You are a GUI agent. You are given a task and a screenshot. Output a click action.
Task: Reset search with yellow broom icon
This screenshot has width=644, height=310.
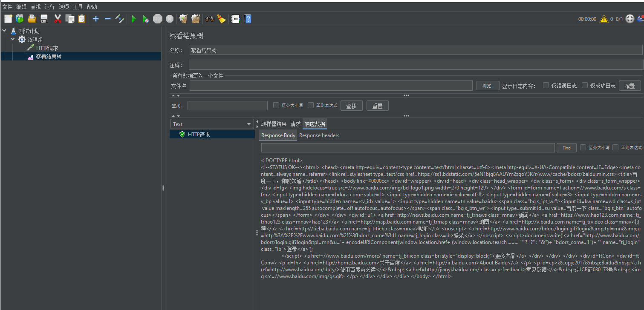pyautogui.click(x=221, y=19)
